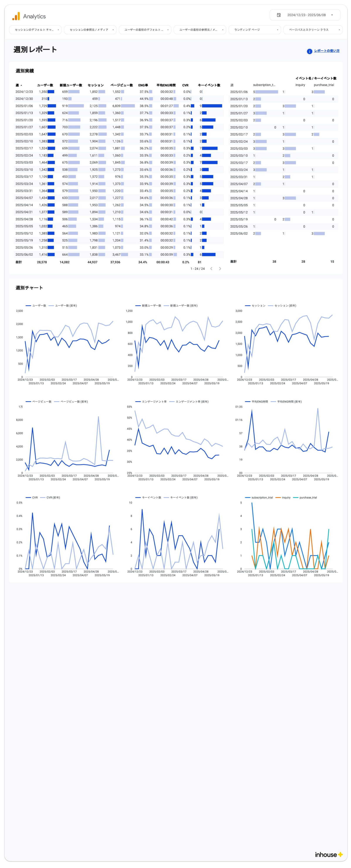Expand the ページパスとスクリーン クラス filter
Viewport: 351px width, 868px height.
312,30
